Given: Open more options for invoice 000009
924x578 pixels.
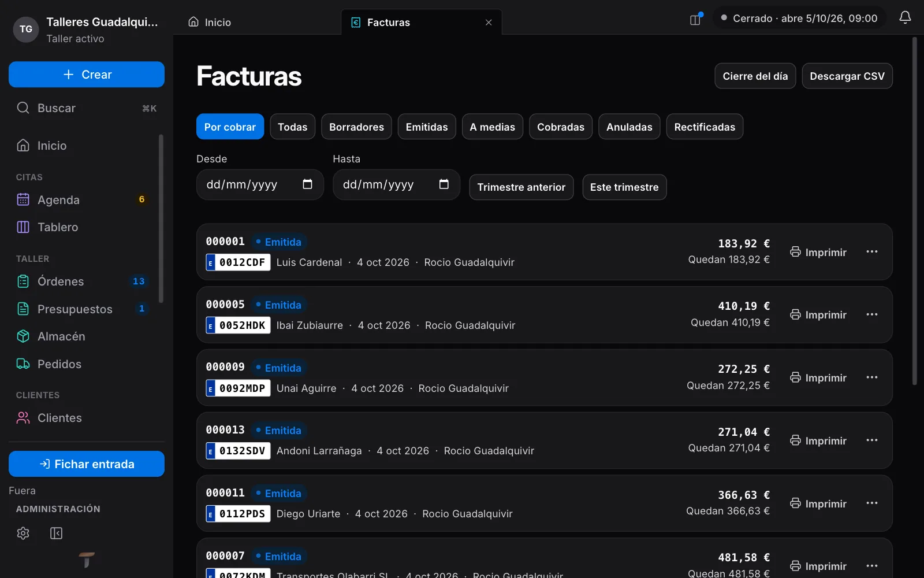Looking at the screenshot, I should click(x=872, y=377).
